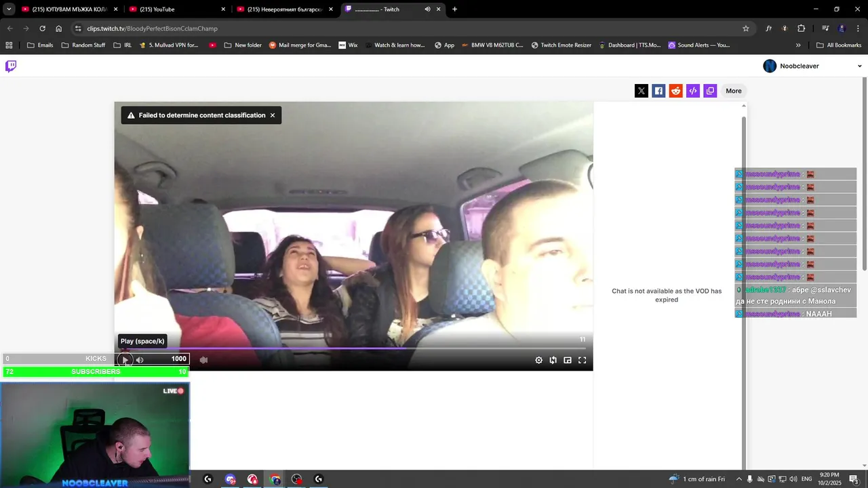Expand the tab search dropdown

click(x=9, y=9)
